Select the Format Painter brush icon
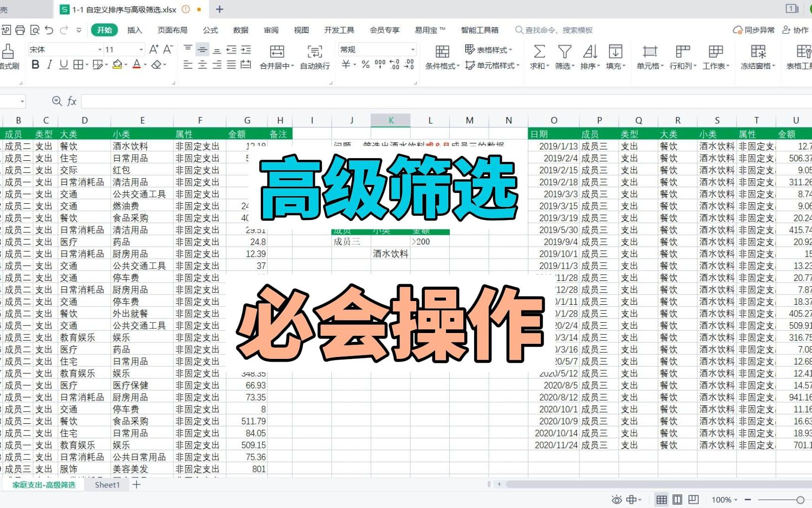 click(x=8, y=52)
